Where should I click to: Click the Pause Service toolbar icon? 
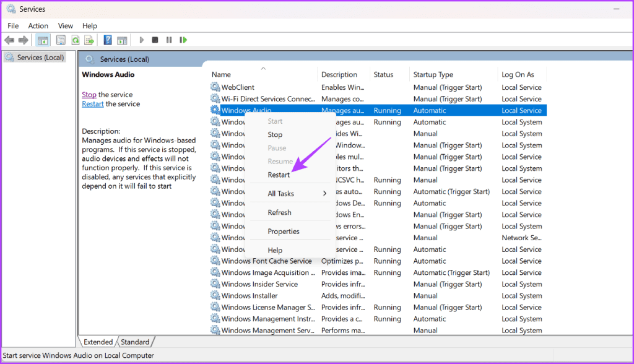[x=169, y=40]
